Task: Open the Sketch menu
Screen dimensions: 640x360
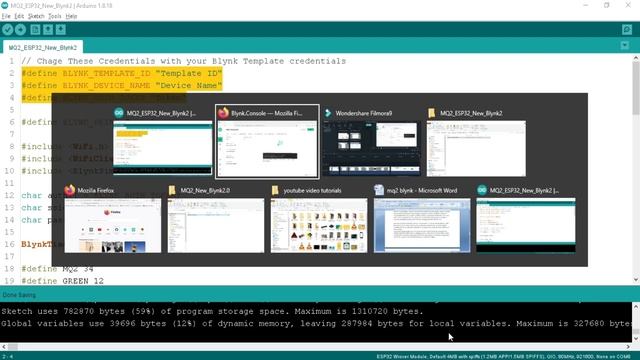Action: tap(36, 16)
